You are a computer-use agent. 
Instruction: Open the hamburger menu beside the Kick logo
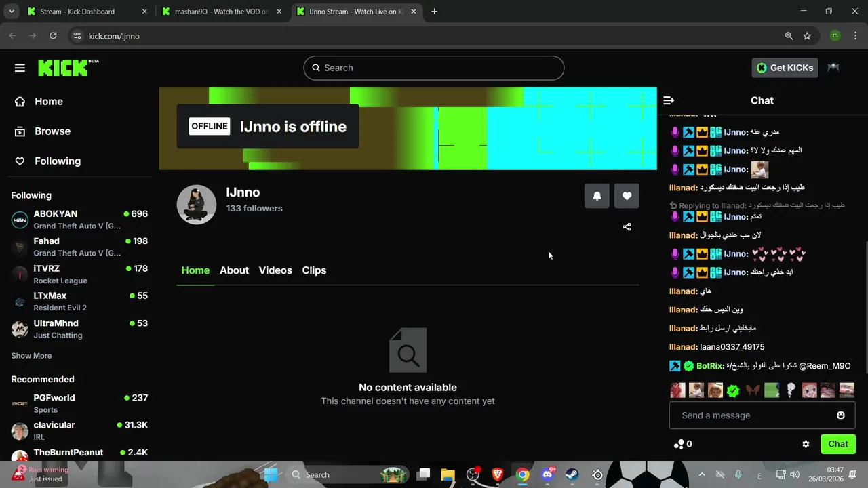click(20, 68)
